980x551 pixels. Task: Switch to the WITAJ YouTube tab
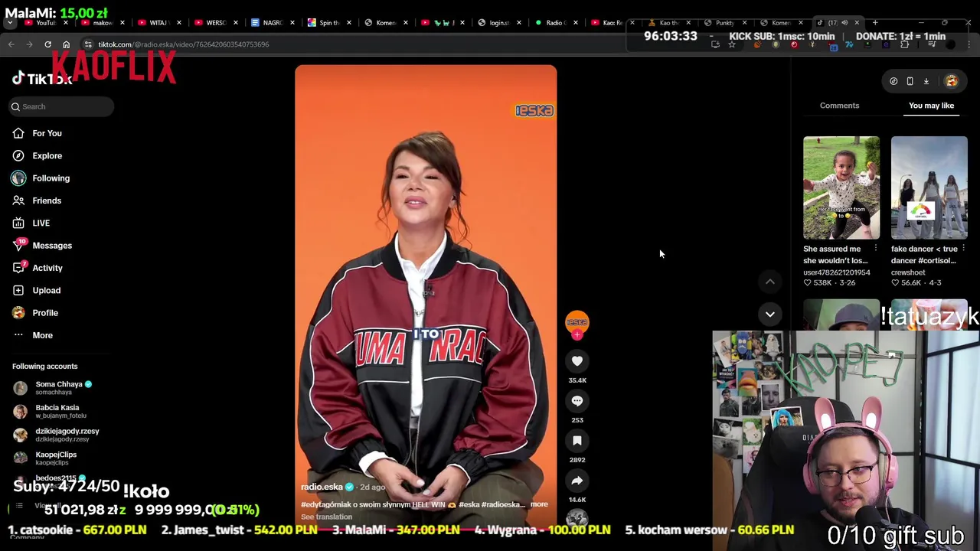pos(158,23)
